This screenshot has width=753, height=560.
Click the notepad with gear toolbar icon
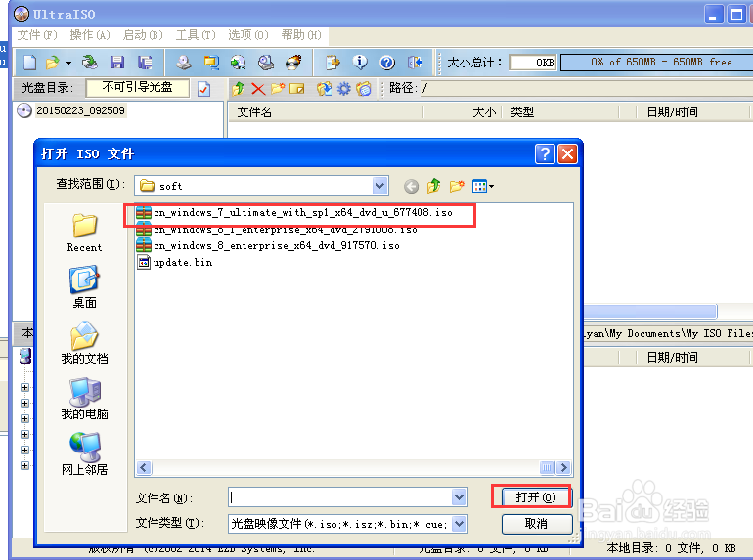pos(332,63)
